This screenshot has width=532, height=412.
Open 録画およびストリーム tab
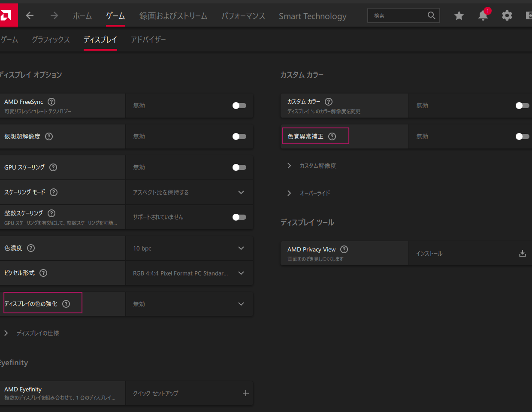click(173, 16)
